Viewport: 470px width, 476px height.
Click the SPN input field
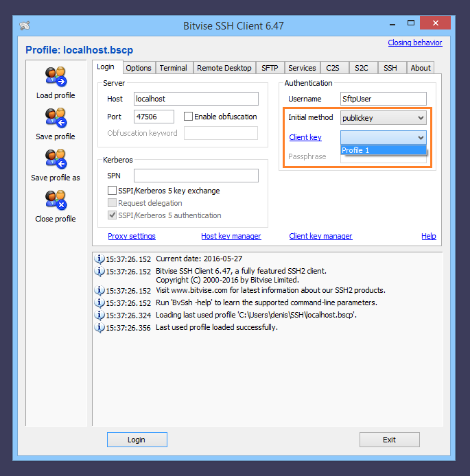[196, 176]
